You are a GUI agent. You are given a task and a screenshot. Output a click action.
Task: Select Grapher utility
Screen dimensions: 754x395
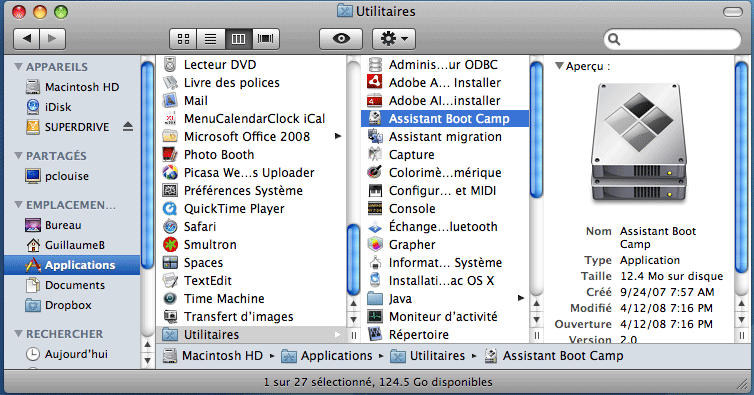pos(445,244)
